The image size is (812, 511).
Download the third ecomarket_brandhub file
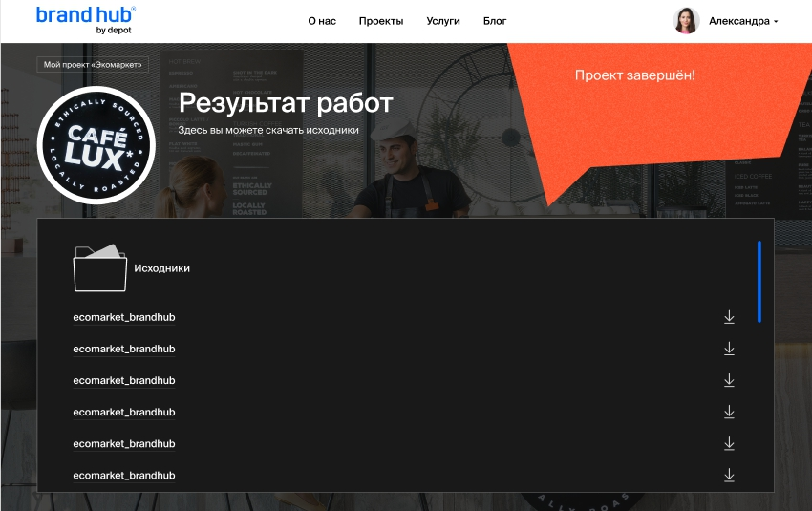(729, 380)
